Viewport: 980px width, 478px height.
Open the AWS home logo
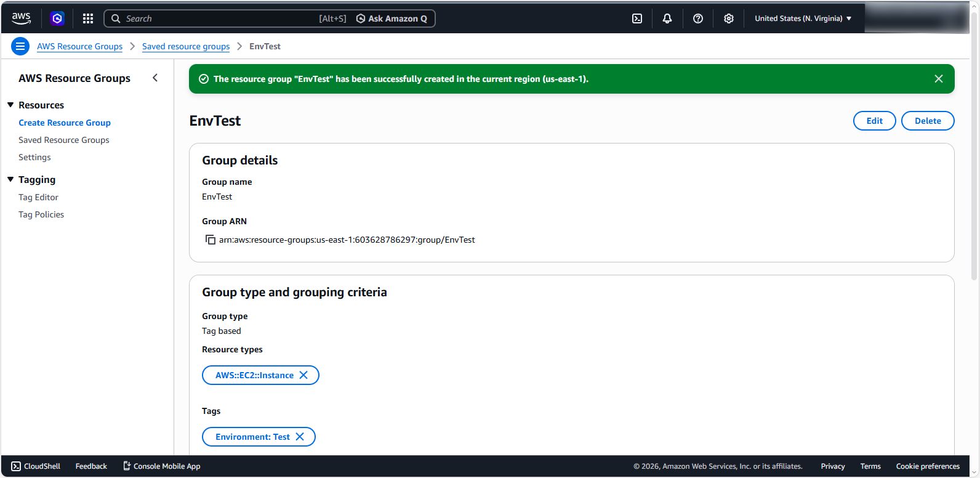tap(21, 18)
